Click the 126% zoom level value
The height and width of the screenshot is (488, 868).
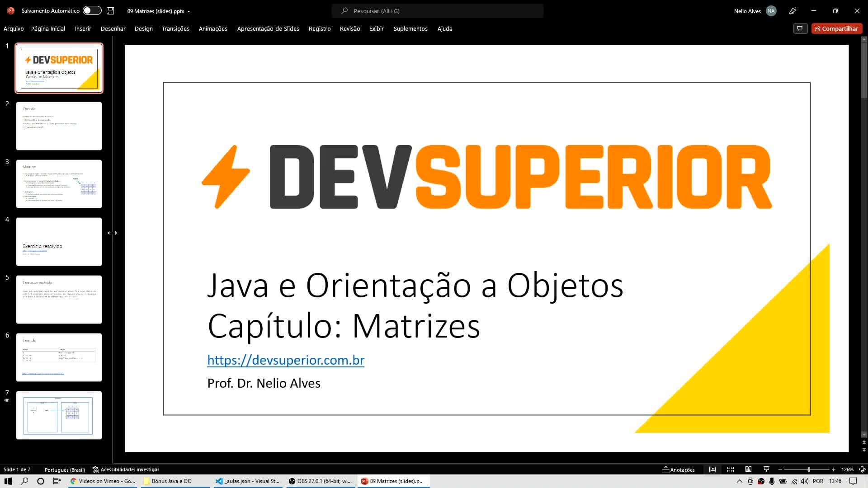click(847, 469)
